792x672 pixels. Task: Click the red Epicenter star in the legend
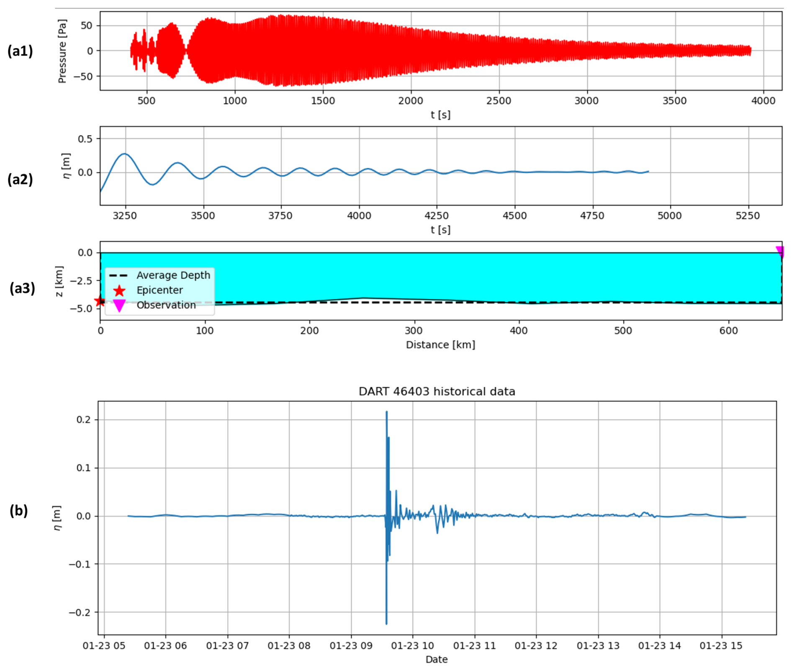[119, 290]
